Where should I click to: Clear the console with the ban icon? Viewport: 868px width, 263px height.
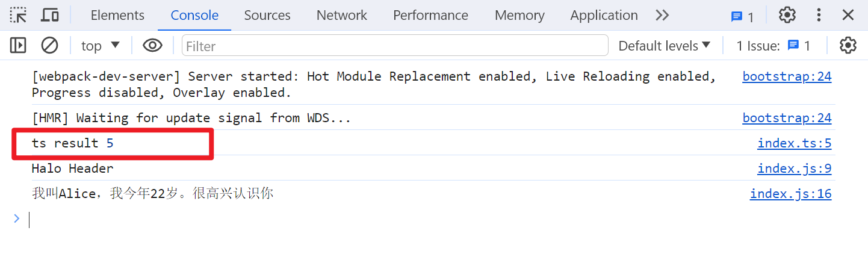coord(49,45)
